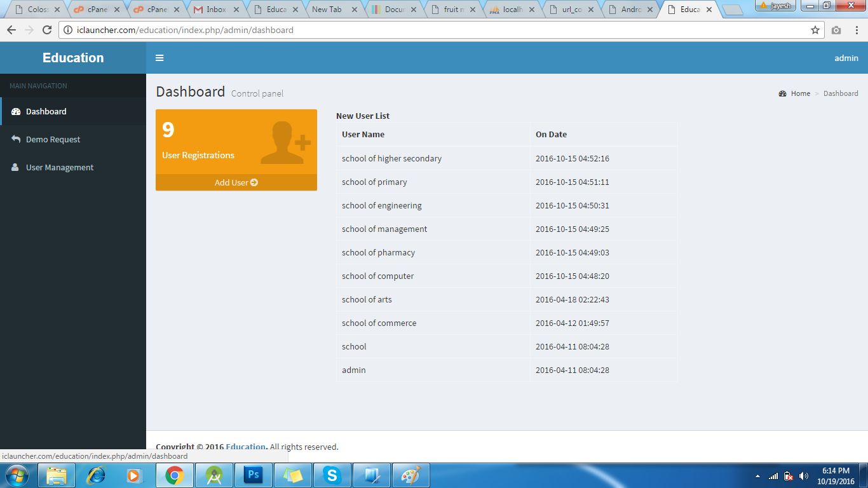Click the large add-user silhouette icon
The width and height of the screenshot is (868, 488).
point(285,142)
